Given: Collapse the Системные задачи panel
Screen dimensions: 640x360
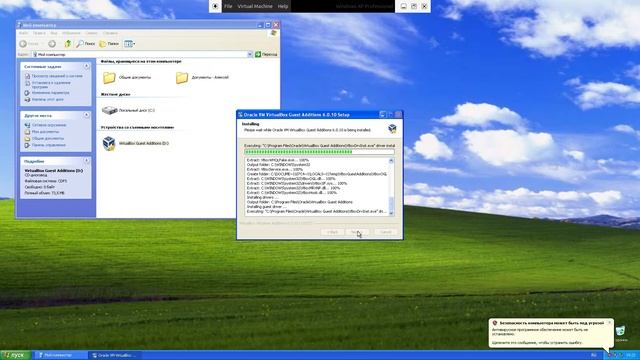Looking at the screenshot, I should tap(86, 66).
